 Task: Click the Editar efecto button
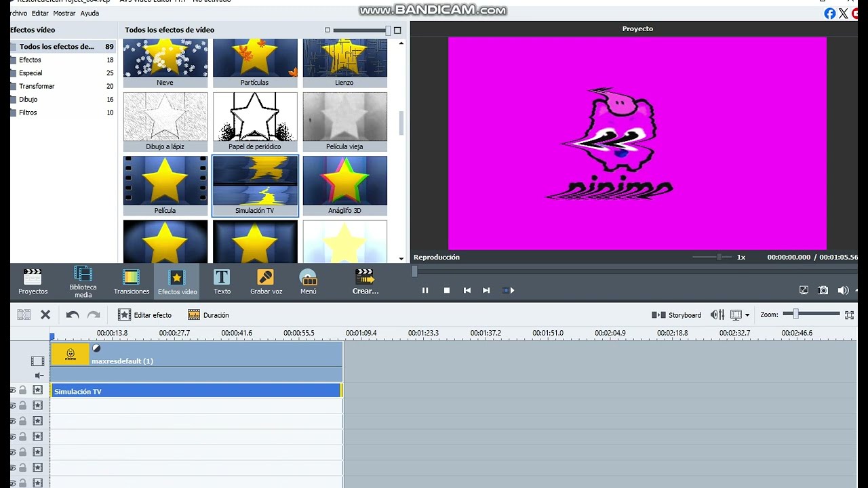point(144,314)
